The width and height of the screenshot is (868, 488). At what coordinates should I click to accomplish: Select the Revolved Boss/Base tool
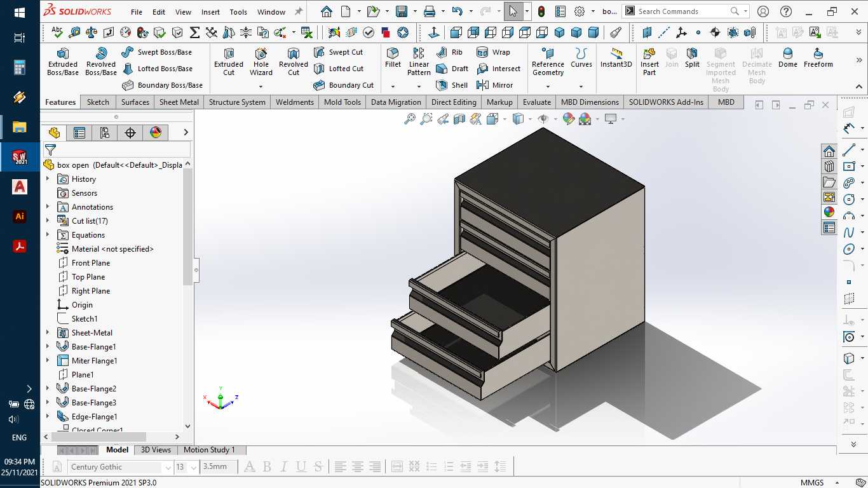click(101, 61)
